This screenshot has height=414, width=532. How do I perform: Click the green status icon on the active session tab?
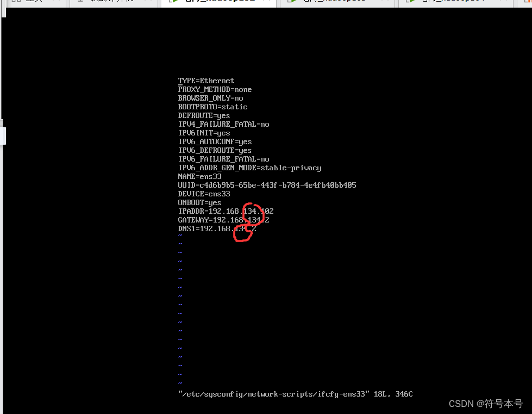(x=174, y=2)
